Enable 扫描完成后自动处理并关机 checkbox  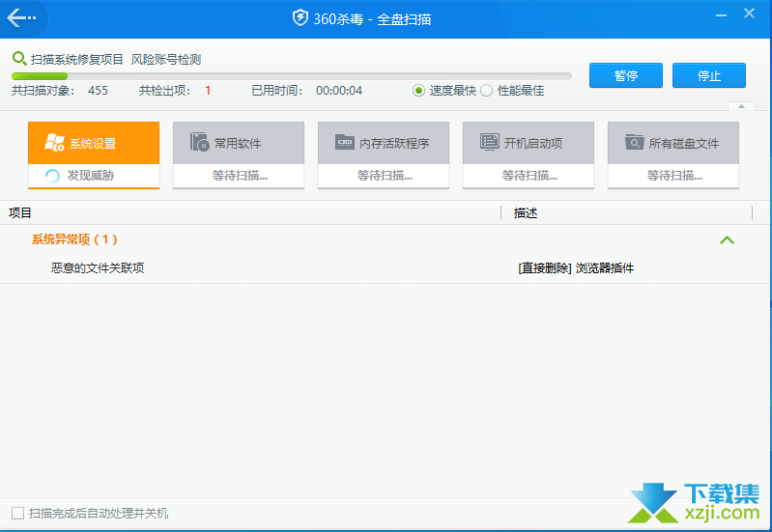coord(17,514)
